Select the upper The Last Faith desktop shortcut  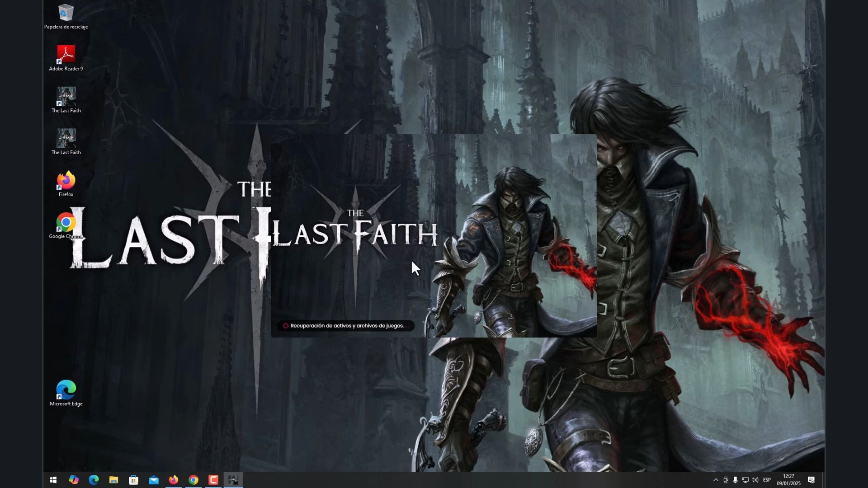(x=66, y=100)
